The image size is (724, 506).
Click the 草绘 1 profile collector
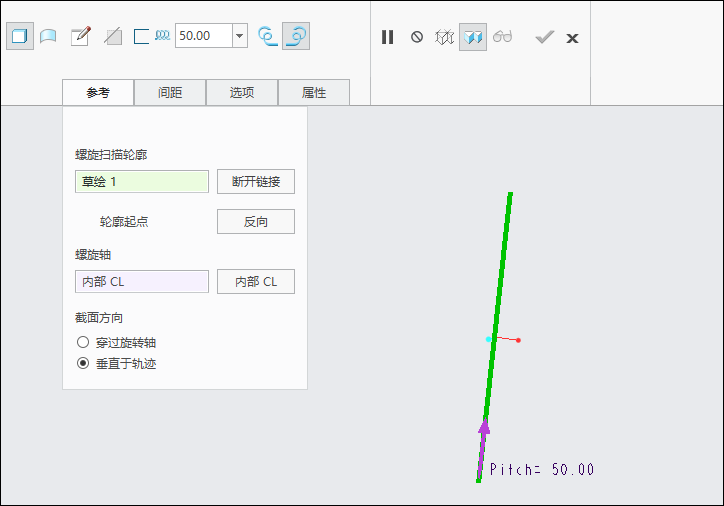[x=142, y=181]
